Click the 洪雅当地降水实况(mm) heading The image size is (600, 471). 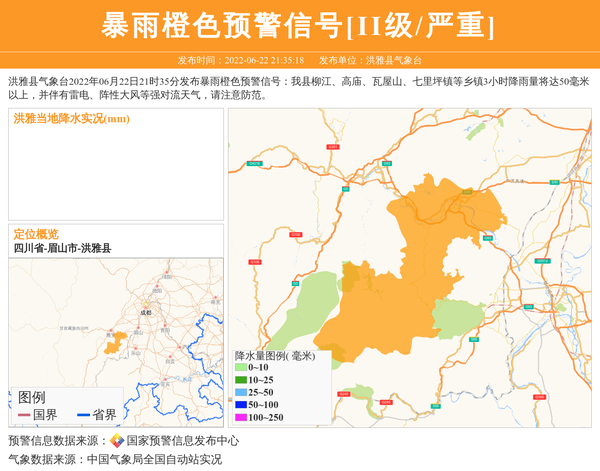(x=72, y=119)
